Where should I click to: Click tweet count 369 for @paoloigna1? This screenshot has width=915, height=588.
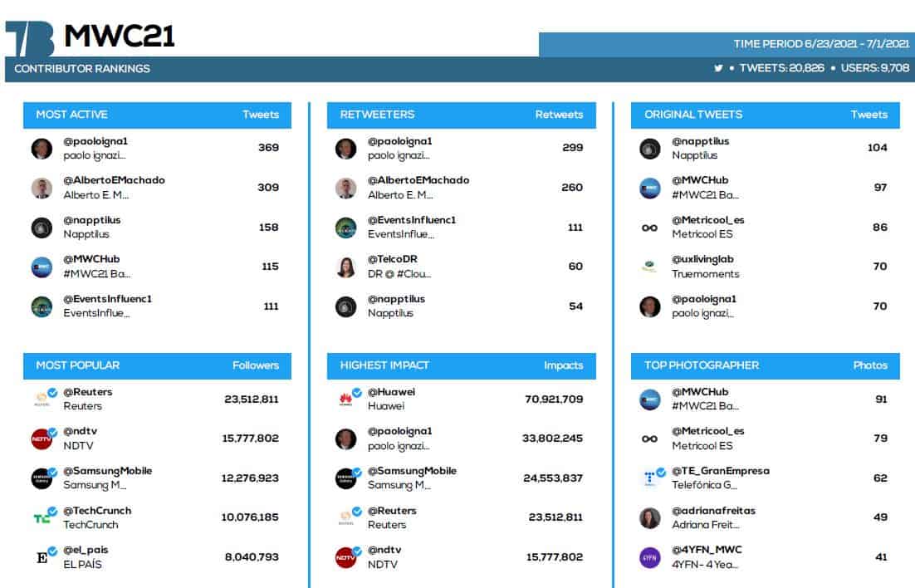pyautogui.click(x=268, y=148)
